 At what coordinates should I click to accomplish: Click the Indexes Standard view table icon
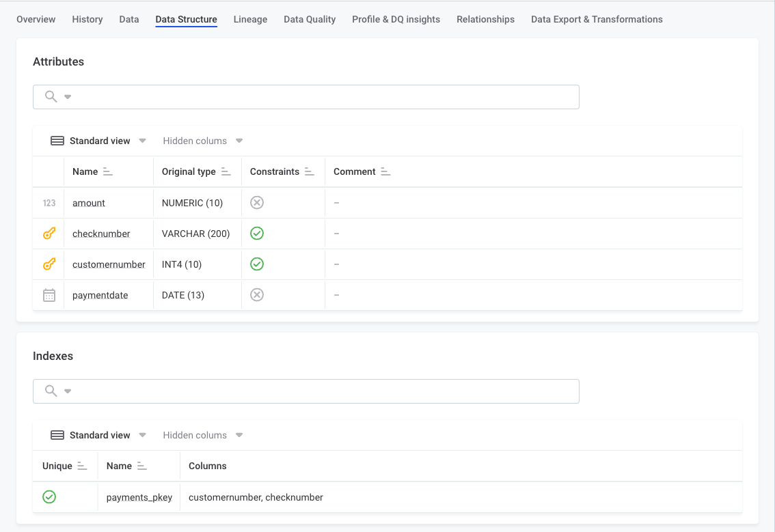[57, 435]
